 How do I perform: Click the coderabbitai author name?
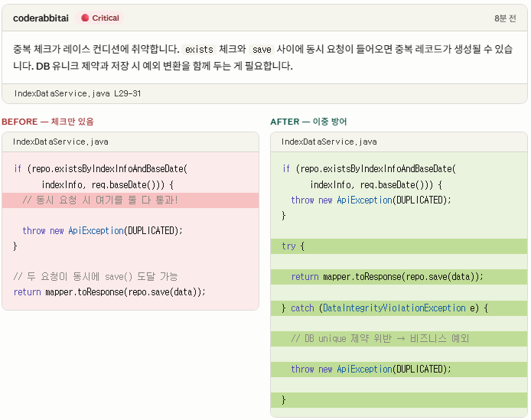[41, 18]
